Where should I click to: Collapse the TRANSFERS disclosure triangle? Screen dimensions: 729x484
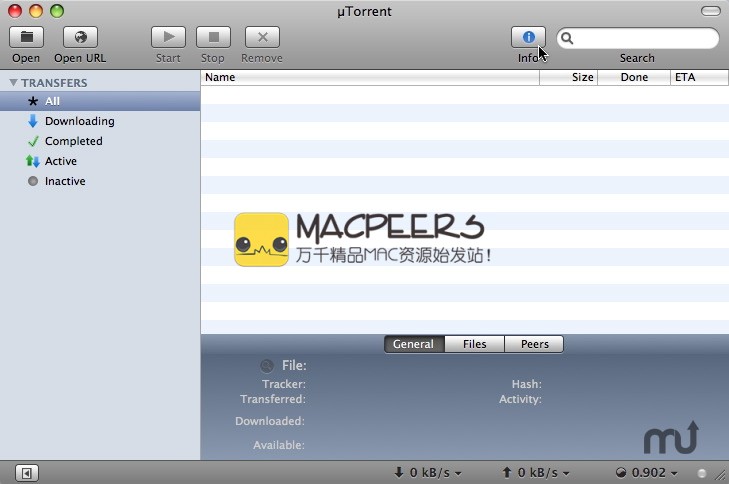[x=14, y=83]
